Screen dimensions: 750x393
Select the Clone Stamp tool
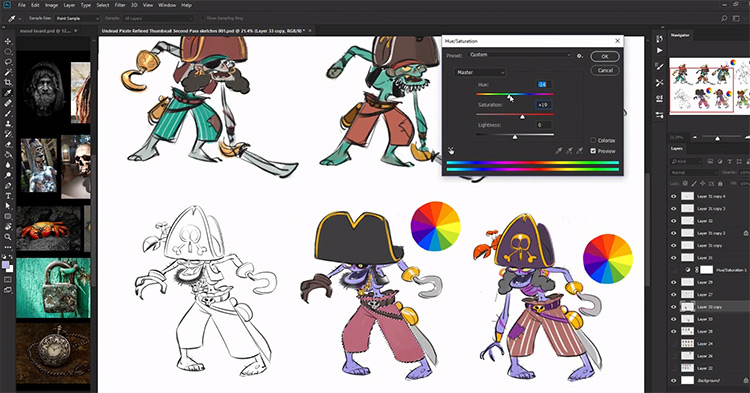click(x=8, y=123)
